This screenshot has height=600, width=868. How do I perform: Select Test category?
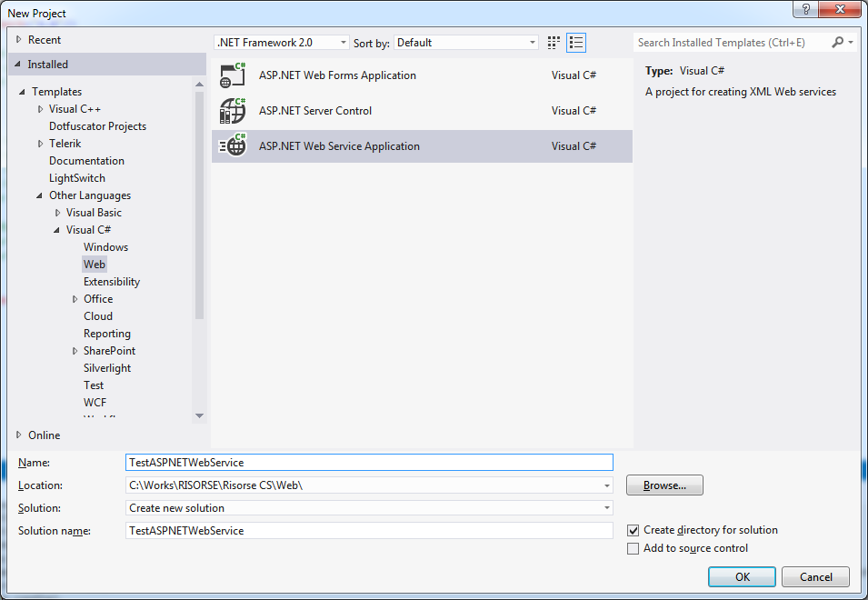point(94,385)
